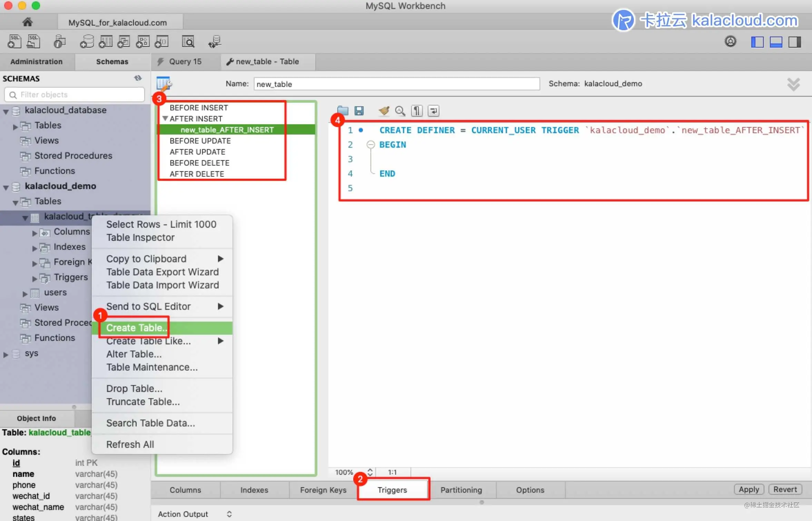This screenshot has height=521, width=812.
Task: Click the Filter objects search field
Action: [75, 94]
